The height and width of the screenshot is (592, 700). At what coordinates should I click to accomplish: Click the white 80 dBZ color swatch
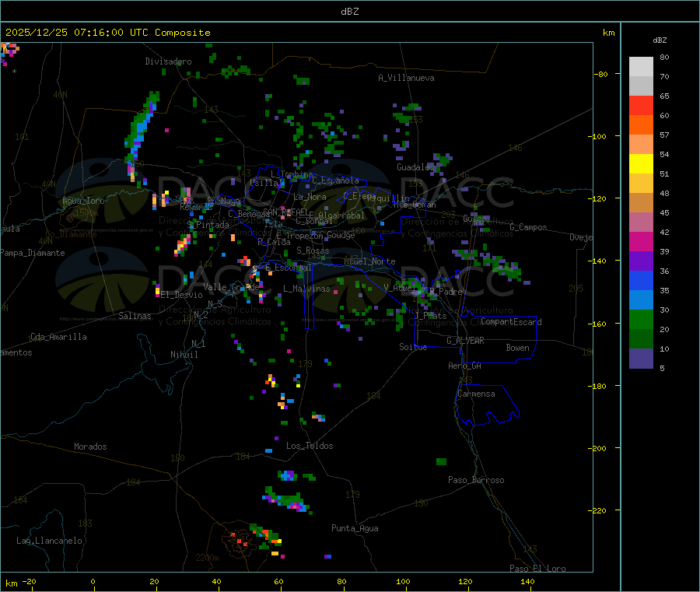point(641,67)
